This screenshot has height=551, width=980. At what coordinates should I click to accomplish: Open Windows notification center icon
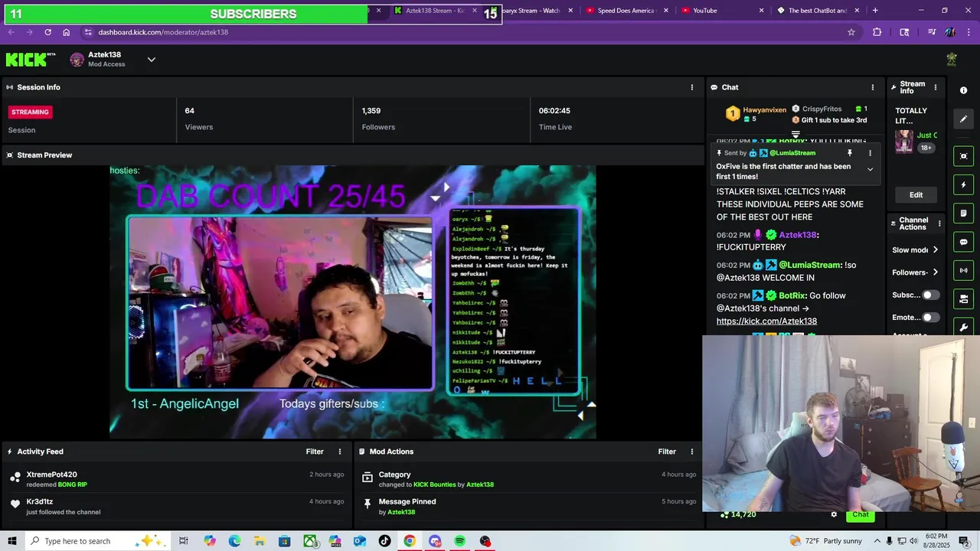point(964,541)
